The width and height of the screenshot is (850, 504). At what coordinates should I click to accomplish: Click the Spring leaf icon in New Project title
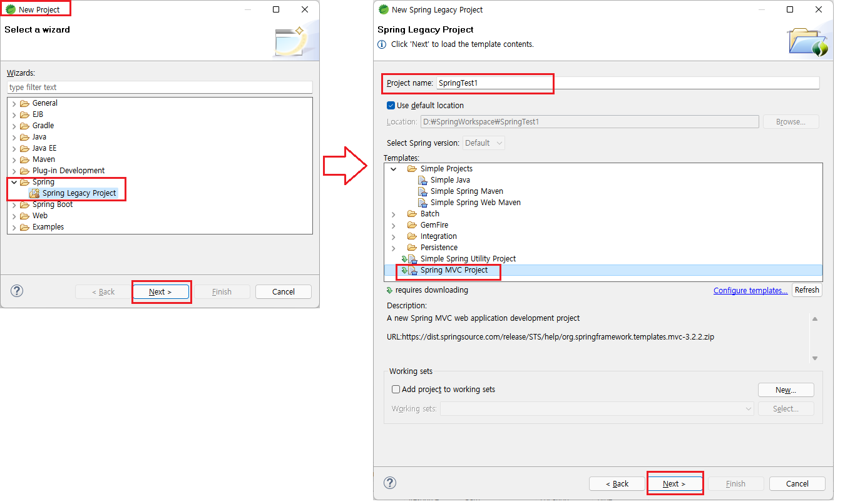11,9
